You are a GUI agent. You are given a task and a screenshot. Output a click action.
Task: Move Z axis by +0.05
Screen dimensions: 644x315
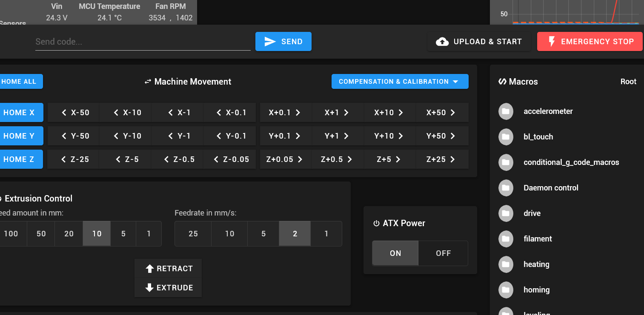pyautogui.click(x=286, y=159)
